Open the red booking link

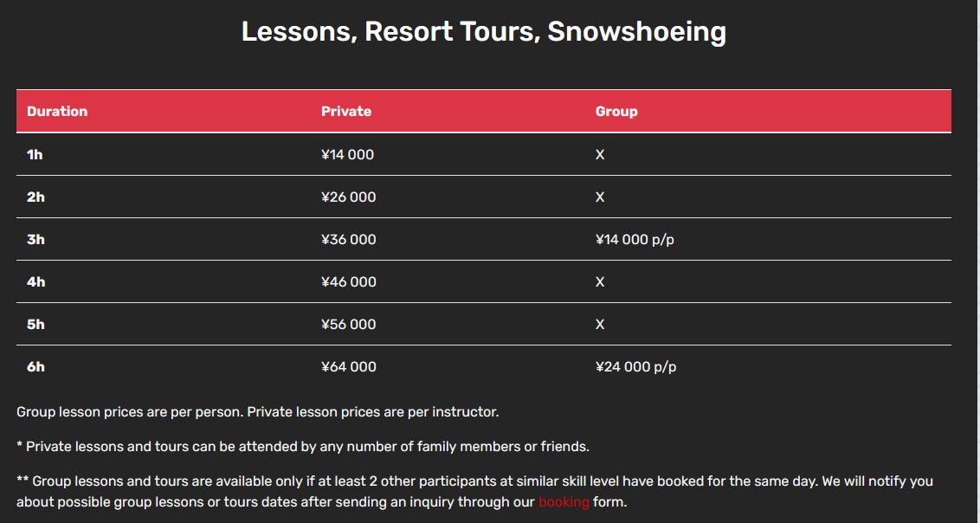563,501
